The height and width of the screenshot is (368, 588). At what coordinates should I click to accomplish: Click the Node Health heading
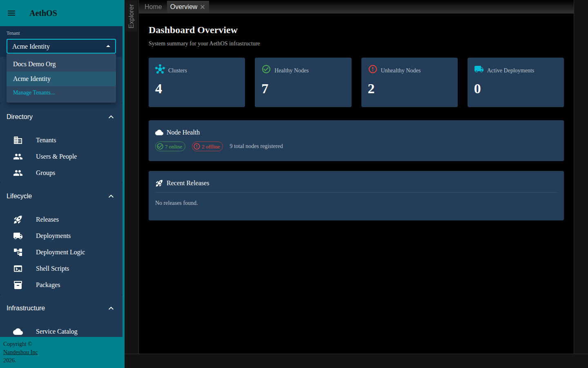[183, 132]
